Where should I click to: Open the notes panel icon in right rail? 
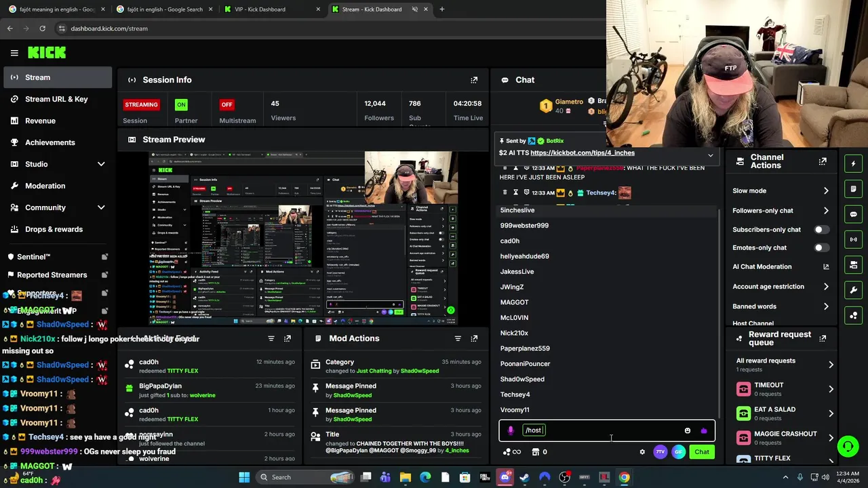coord(854,189)
